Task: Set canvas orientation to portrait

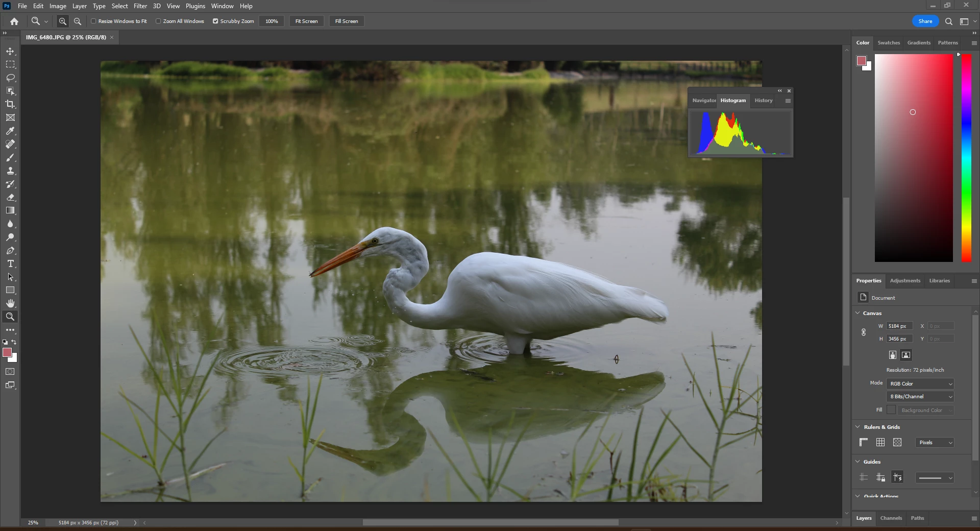Action: pyautogui.click(x=893, y=355)
